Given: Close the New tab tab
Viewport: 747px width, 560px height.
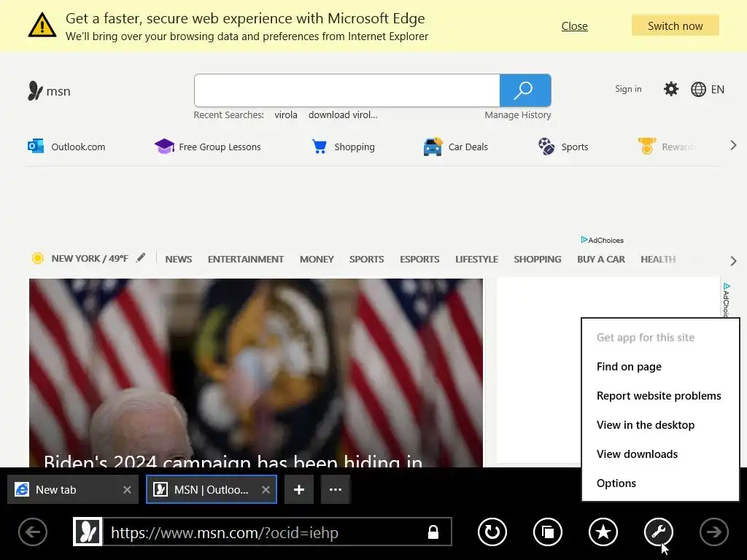Looking at the screenshot, I should tap(127, 489).
